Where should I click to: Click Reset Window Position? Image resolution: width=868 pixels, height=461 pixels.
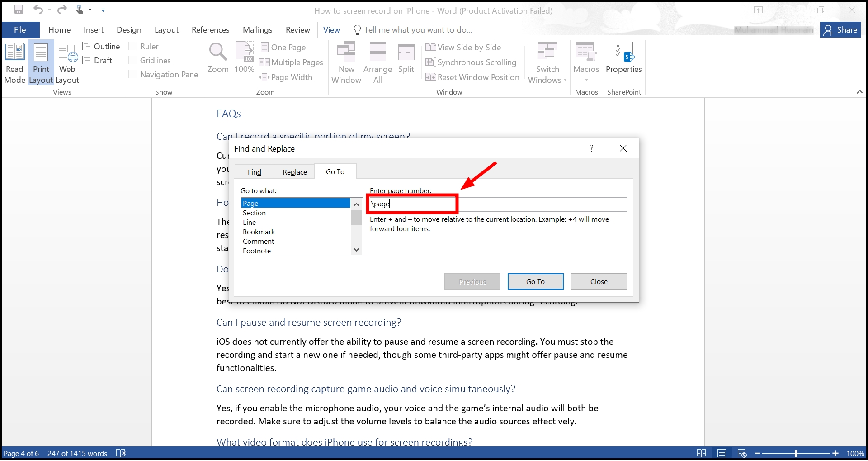tap(472, 77)
